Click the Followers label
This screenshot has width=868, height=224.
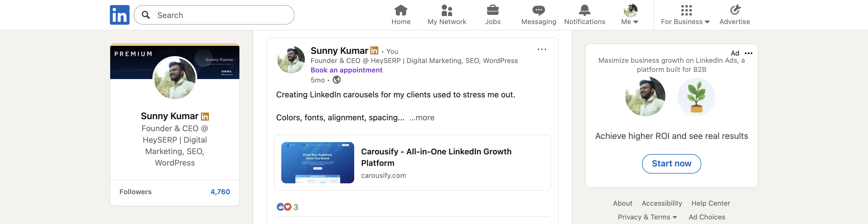coord(135,192)
